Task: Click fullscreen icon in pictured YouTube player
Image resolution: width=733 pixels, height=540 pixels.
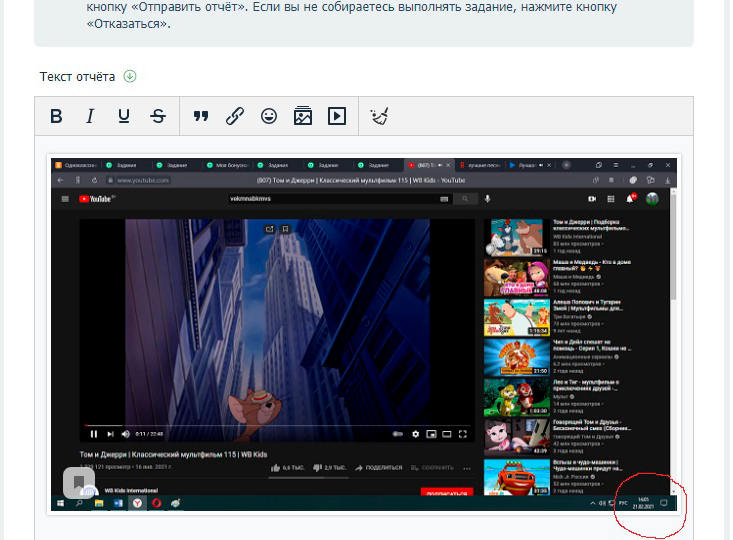Action: tap(463, 434)
